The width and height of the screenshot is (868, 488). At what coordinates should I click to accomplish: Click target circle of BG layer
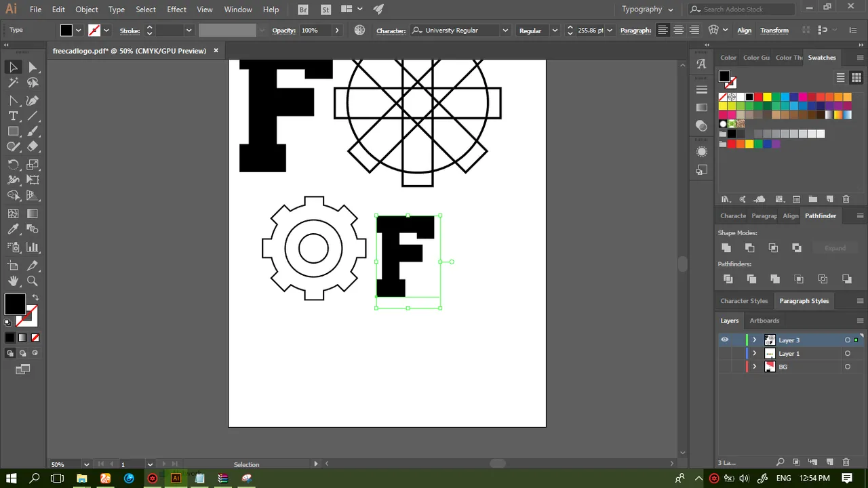click(848, 367)
